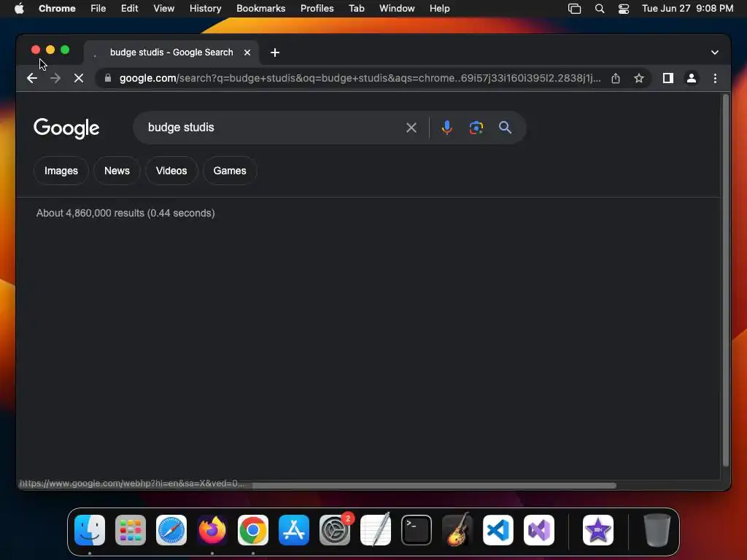
Task: Launch Firefox from the Dock
Action: (212, 530)
